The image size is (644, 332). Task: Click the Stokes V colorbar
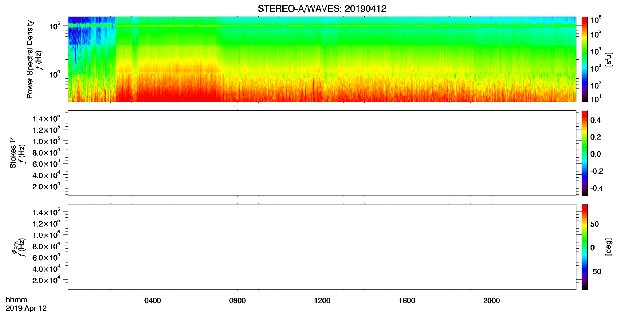tap(585, 153)
